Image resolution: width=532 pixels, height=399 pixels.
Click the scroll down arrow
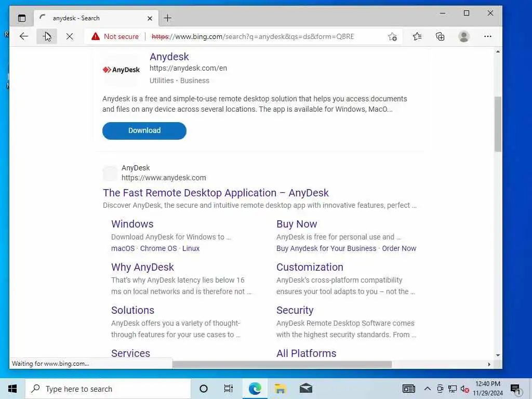[498, 355]
